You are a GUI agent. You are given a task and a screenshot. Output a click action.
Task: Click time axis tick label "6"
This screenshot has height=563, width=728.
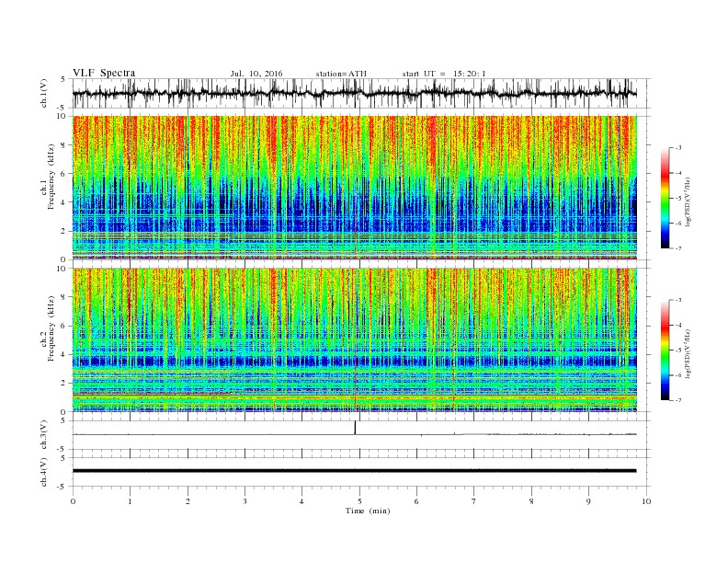tap(416, 501)
